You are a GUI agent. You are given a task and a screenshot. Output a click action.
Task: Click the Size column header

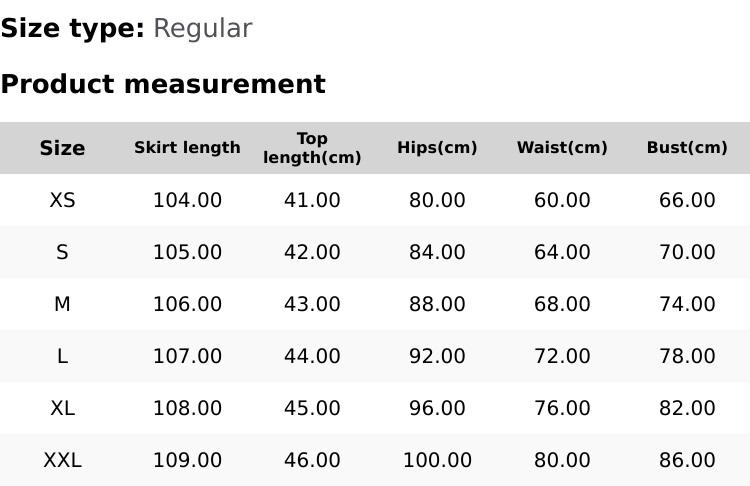click(62, 148)
